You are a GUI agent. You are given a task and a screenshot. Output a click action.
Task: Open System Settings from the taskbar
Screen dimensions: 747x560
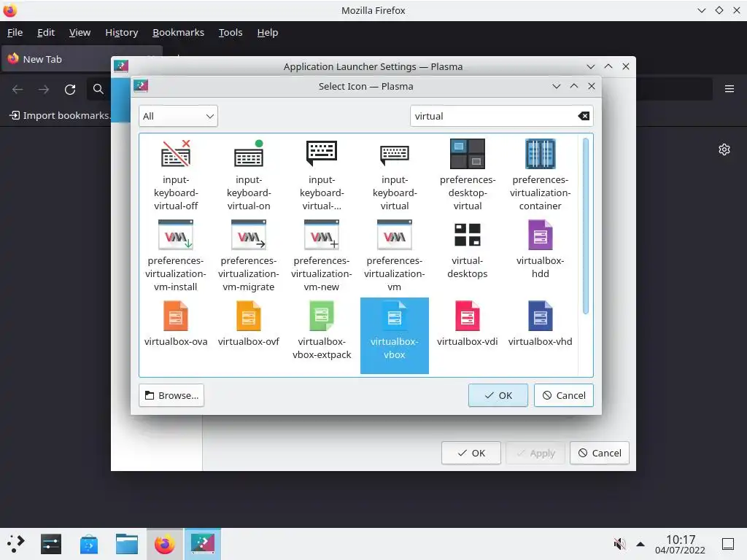[x=51, y=544]
